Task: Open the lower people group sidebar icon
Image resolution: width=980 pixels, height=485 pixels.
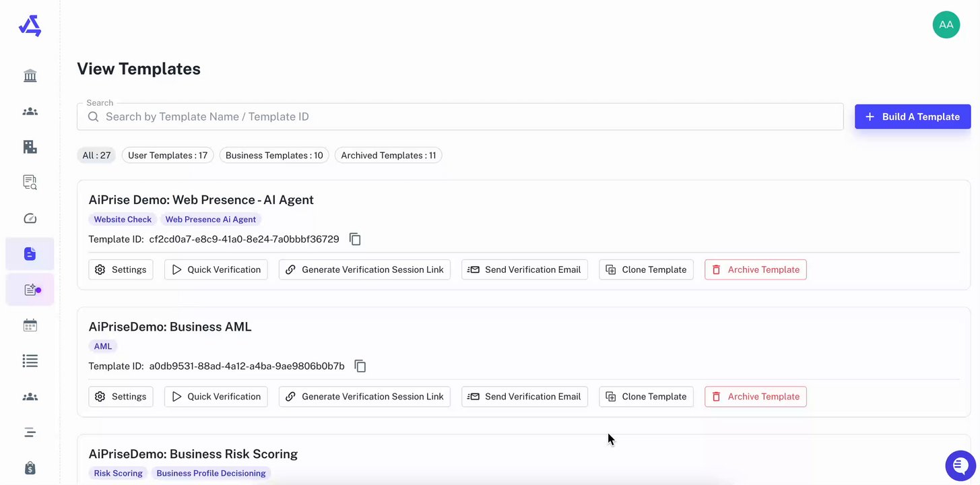Action: click(30, 397)
